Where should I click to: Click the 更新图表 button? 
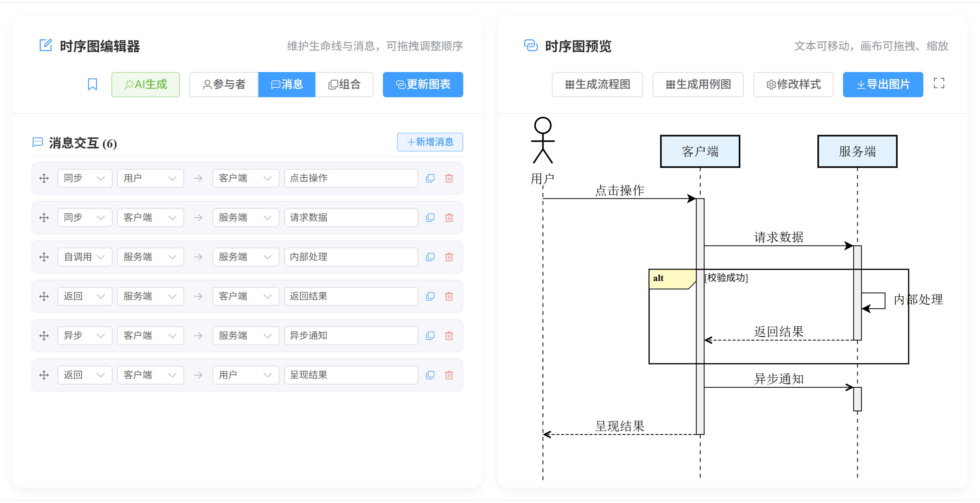pos(423,84)
